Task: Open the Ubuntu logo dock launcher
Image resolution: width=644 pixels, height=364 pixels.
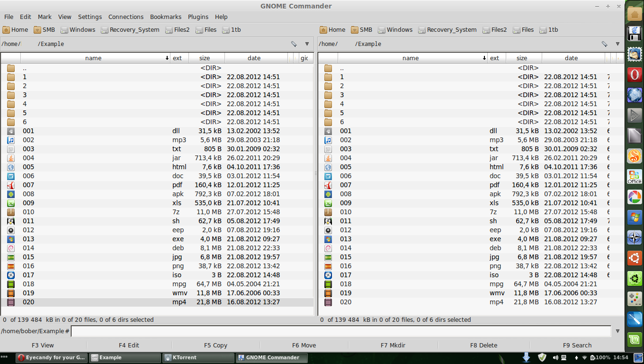Action: click(x=635, y=258)
